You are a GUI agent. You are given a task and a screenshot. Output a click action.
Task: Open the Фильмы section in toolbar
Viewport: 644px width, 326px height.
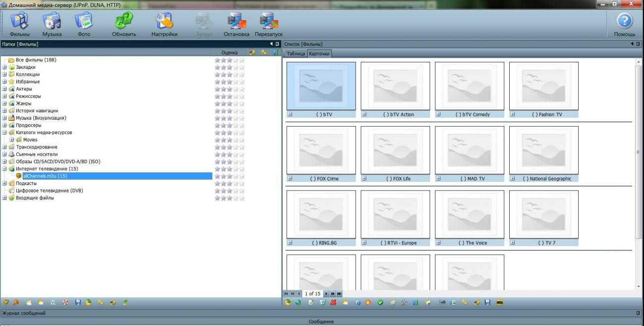click(x=19, y=24)
